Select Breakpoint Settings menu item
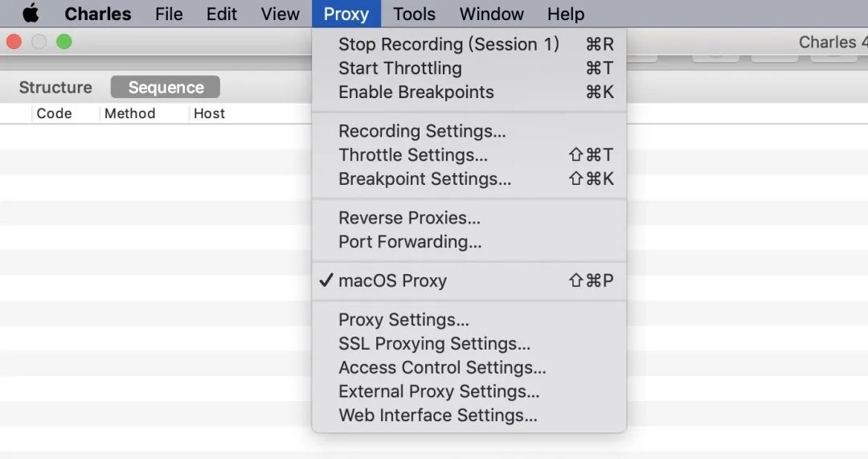 coord(424,178)
